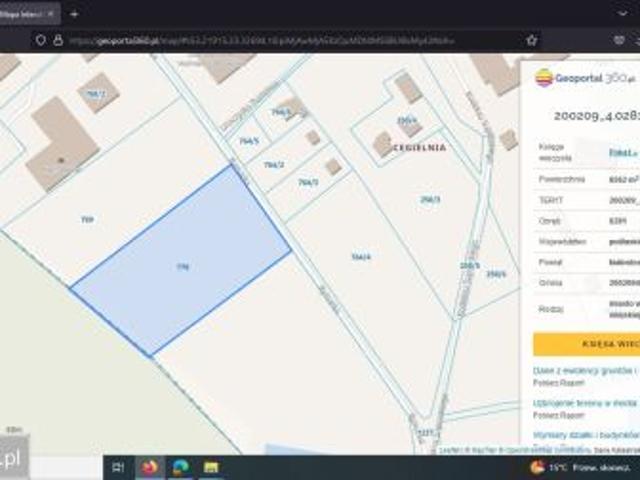This screenshot has height=480, width=640.
Task: Click the Rodzaj row label
Action: tap(551, 309)
